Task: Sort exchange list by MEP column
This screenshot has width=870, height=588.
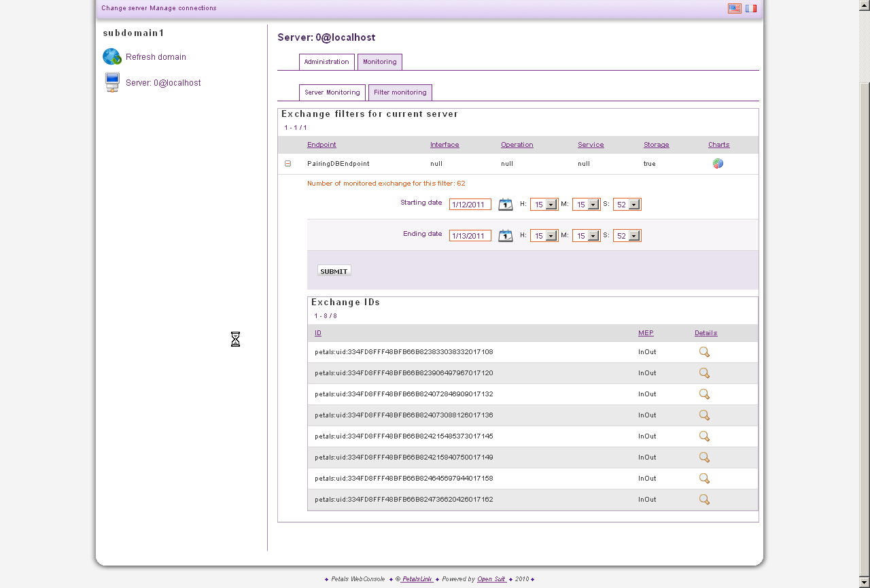Action: 646,333
